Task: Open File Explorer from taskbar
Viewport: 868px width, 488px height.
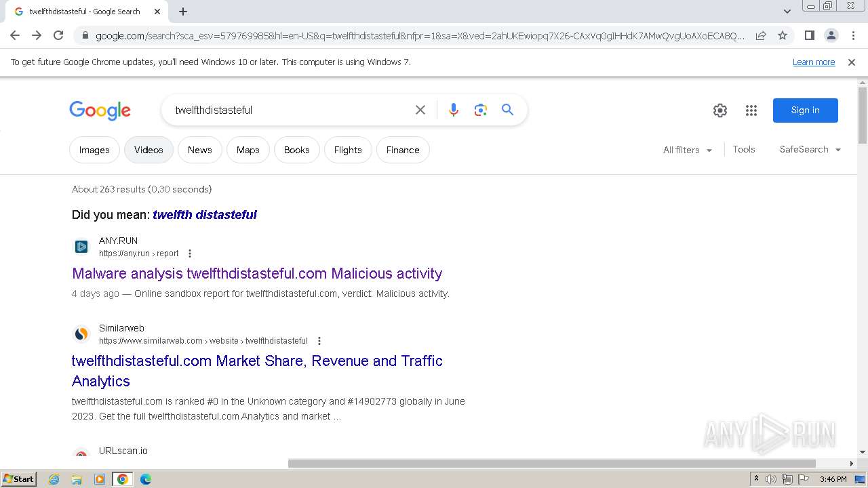Action: pos(77,479)
